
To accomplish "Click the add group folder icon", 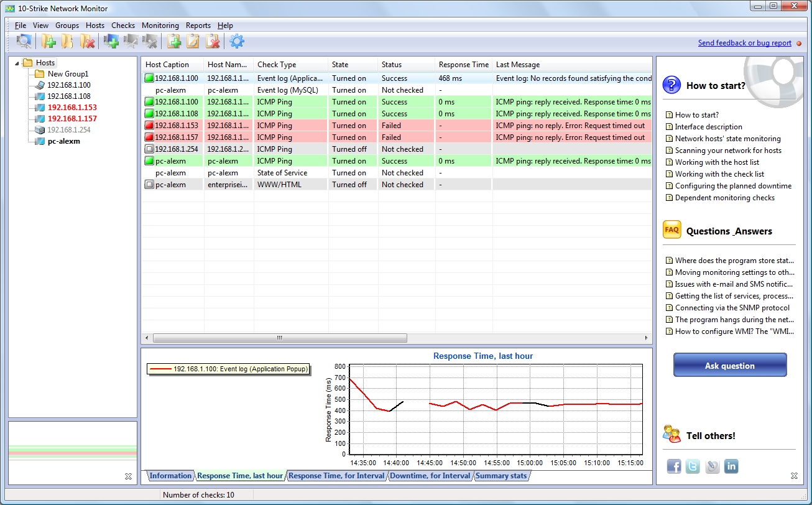I will pyautogui.click(x=48, y=42).
